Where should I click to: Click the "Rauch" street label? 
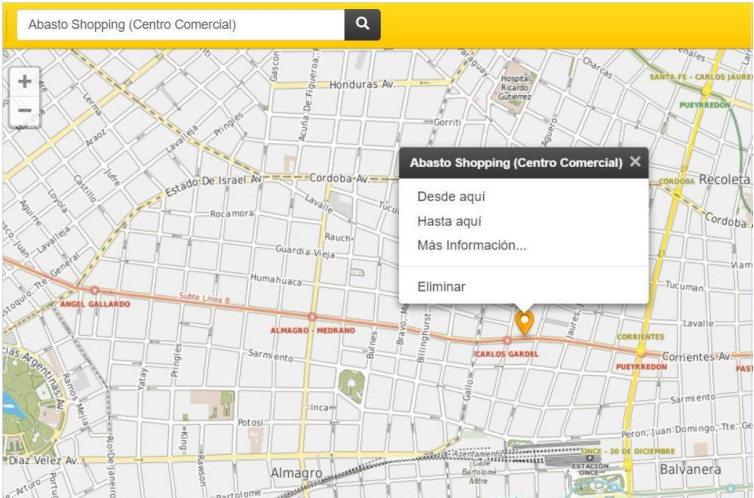pos(338,237)
